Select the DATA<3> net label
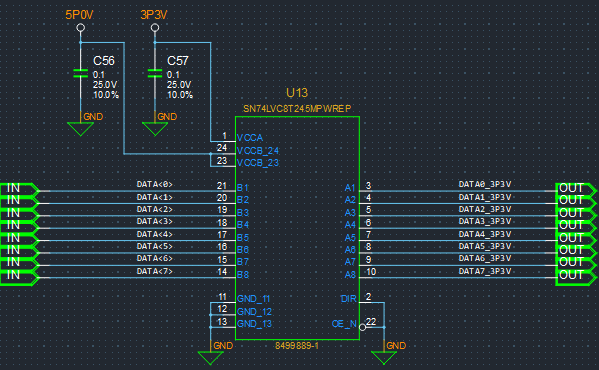This screenshot has width=599, height=370. point(155,221)
